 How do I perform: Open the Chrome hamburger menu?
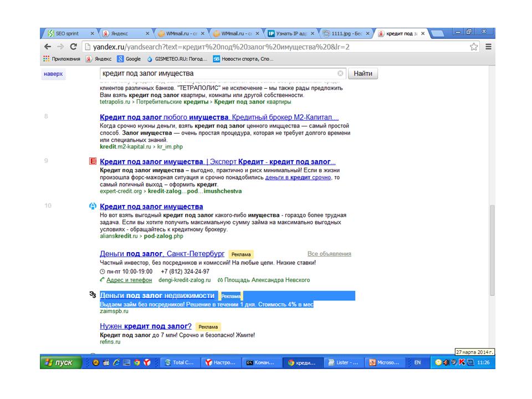coord(488,47)
